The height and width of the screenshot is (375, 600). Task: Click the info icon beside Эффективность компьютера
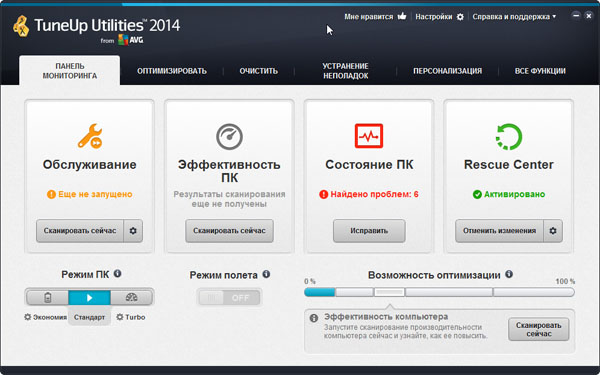click(x=314, y=318)
